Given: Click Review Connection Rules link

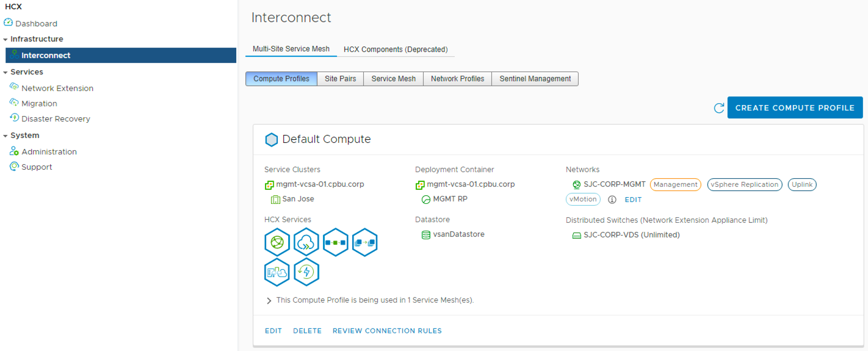Looking at the screenshot, I should (x=387, y=331).
